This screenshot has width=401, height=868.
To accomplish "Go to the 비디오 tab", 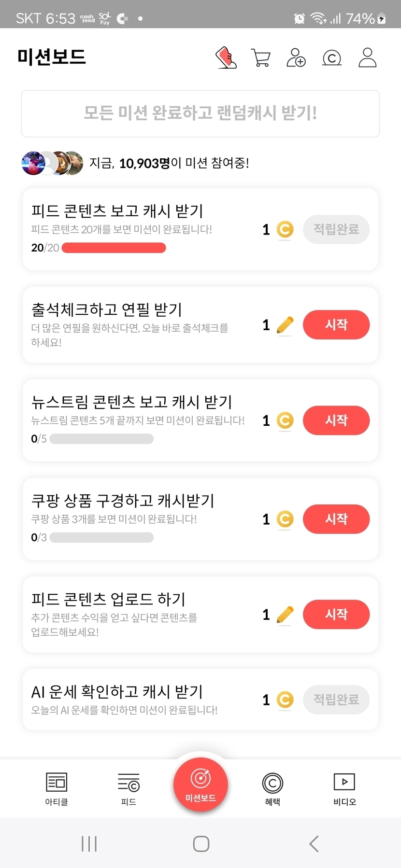I will [344, 788].
